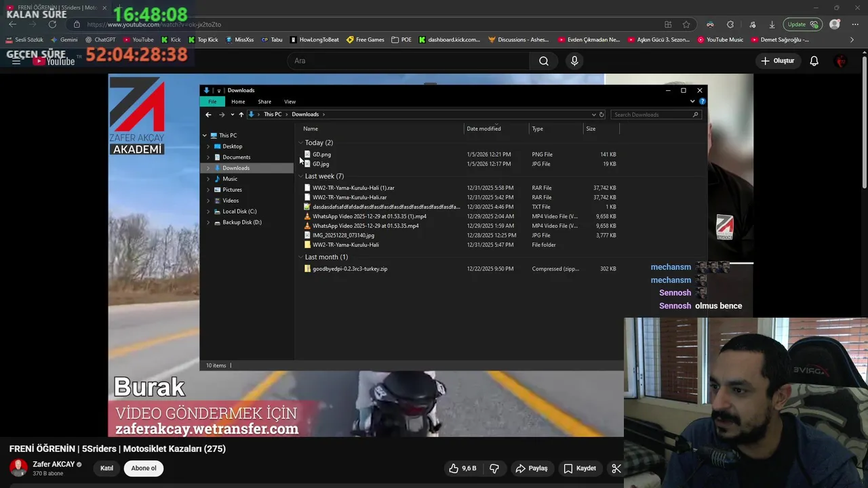Open the Gemini bookmark

(64, 39)
